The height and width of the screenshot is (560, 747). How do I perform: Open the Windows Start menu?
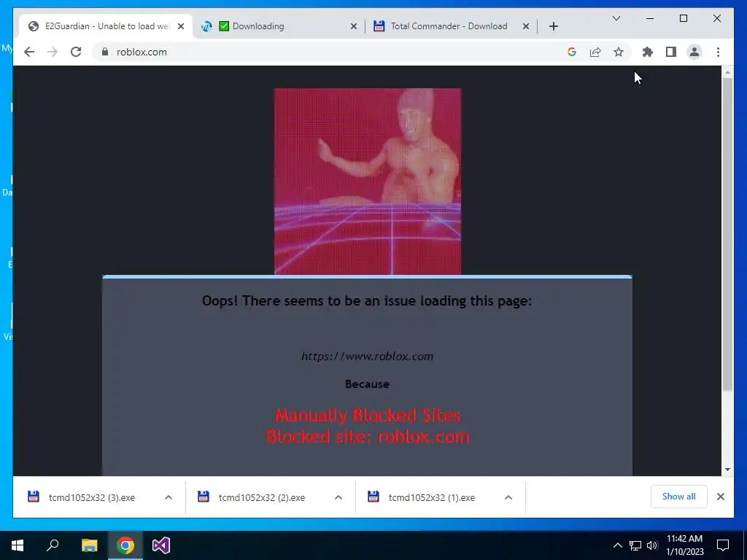point(18,545)
